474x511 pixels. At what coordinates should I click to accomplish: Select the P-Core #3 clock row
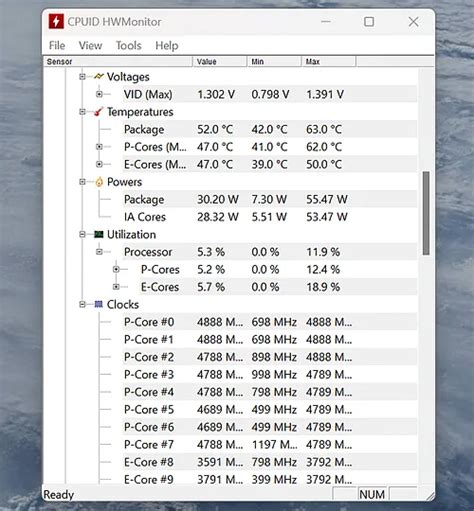pyautogui.click(x=270, y=375)
